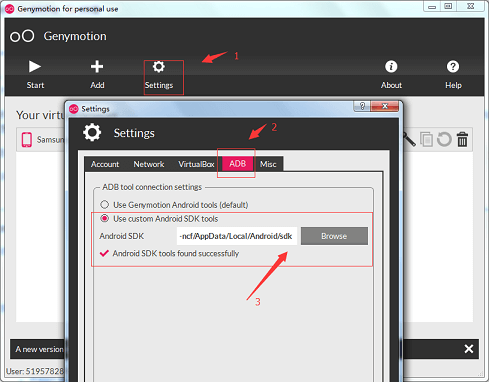489x382 pixels.
Task: Minimize the Genymotion main window
Action: click(x=432, y=6)
